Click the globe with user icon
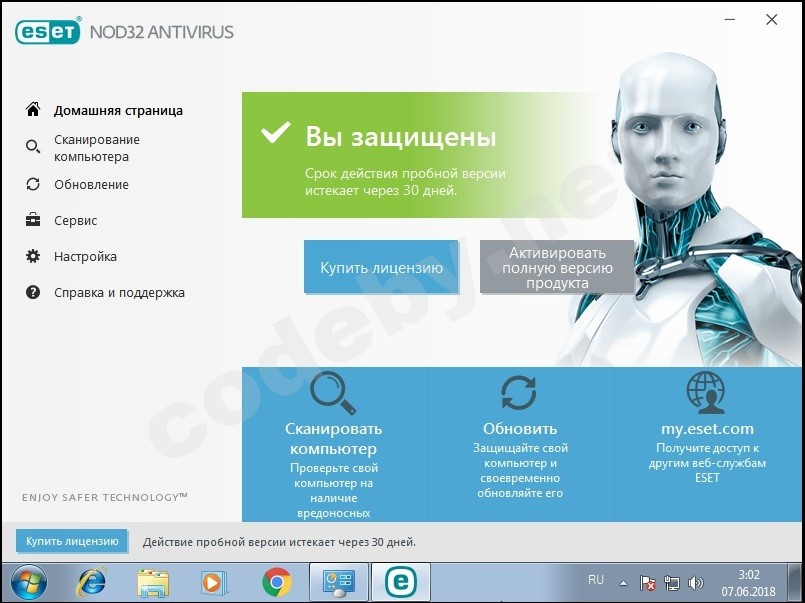The image size is (805, 603). (706, 393)
